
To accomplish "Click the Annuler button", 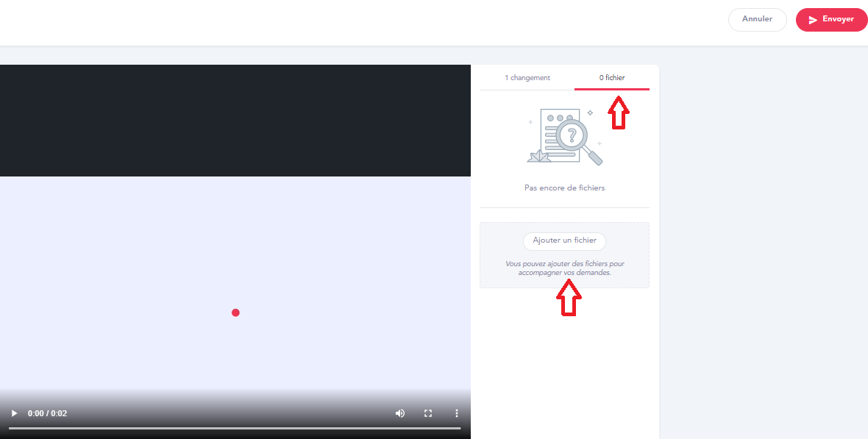I will point(757,19).
